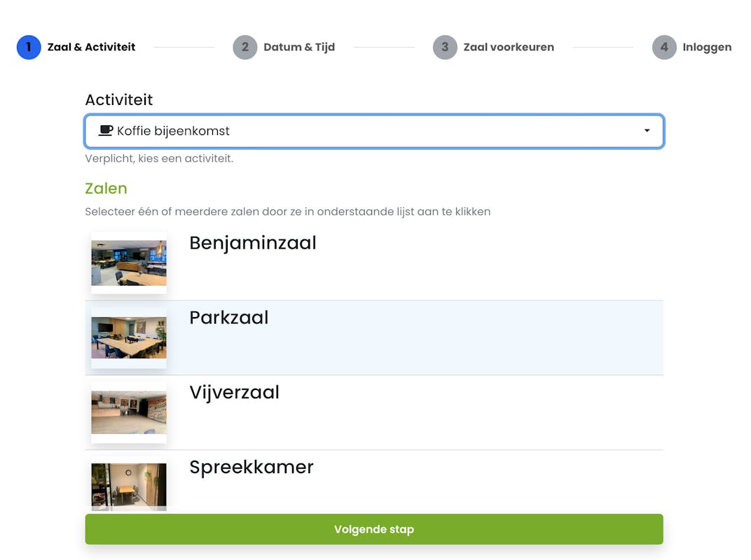Click the Benjaminzaal room photo
The image size is (751, 560).
(x=129, y=263)
